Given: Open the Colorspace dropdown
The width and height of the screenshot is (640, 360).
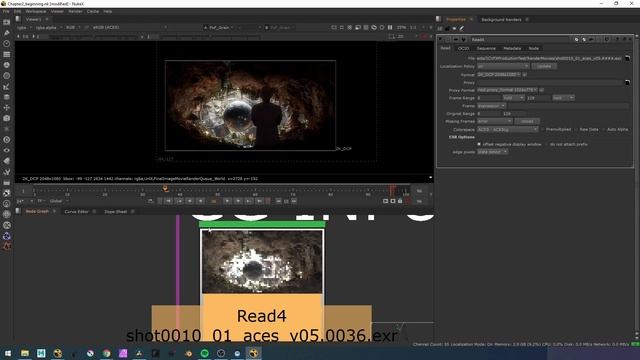Looking at the screenshot, I should point(508,129).
